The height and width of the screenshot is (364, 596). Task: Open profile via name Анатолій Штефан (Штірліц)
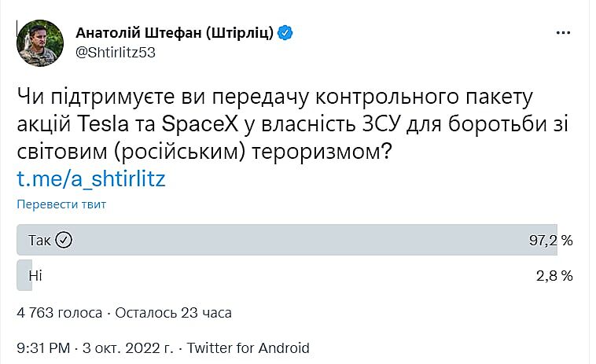tap(175, 32)
